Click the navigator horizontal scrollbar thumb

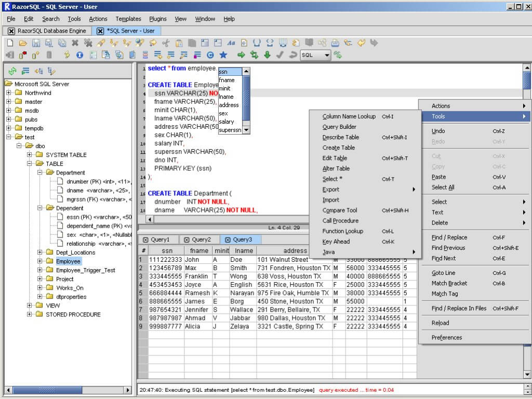(47, 390)
